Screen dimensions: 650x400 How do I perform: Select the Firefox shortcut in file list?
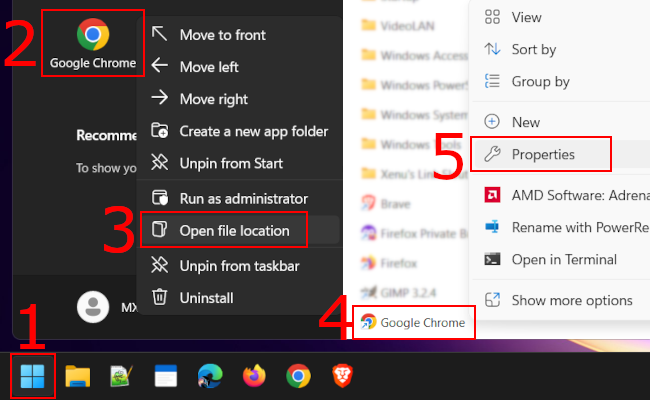tap(388, 263)
